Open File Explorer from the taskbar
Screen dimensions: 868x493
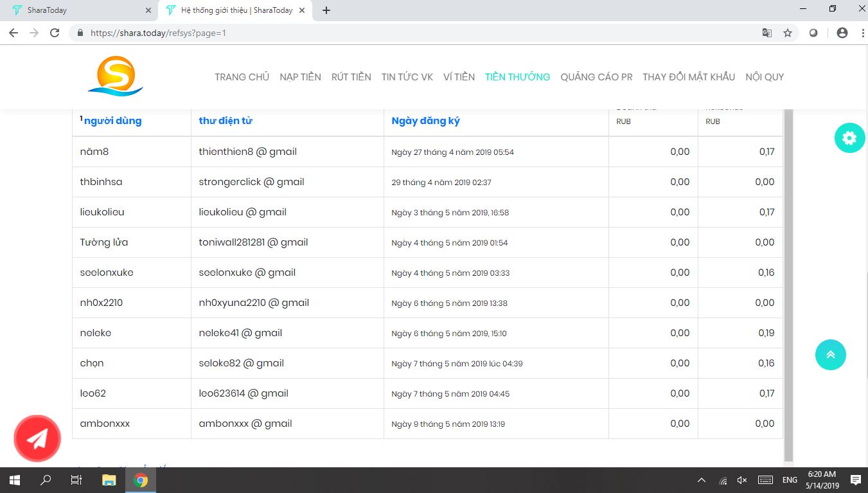click(109, 480)
